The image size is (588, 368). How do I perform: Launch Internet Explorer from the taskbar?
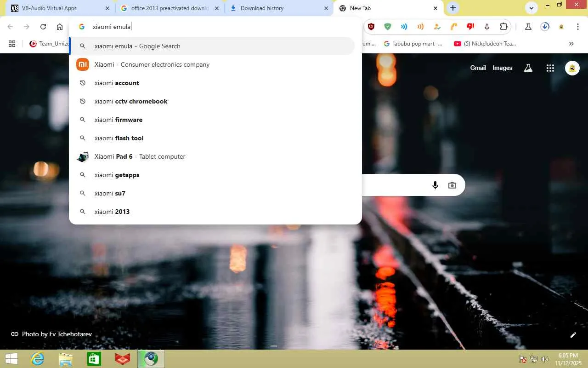tap(37, 359)
